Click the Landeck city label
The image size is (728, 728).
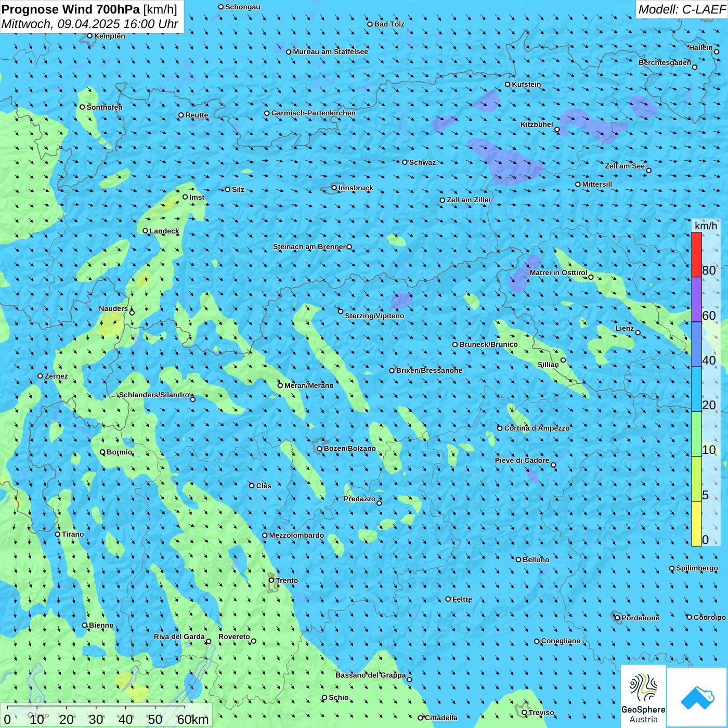click(x=164, y=231)
